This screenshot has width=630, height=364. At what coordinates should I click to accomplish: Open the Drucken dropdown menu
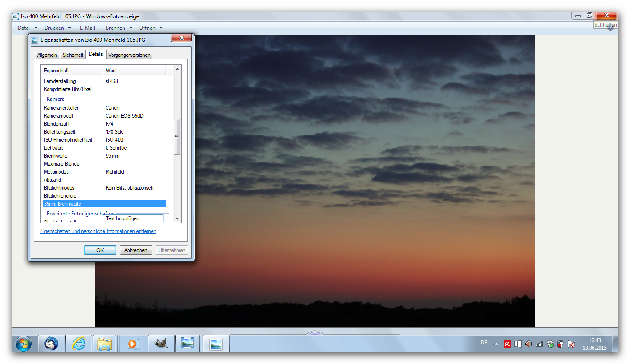(57, 28)
